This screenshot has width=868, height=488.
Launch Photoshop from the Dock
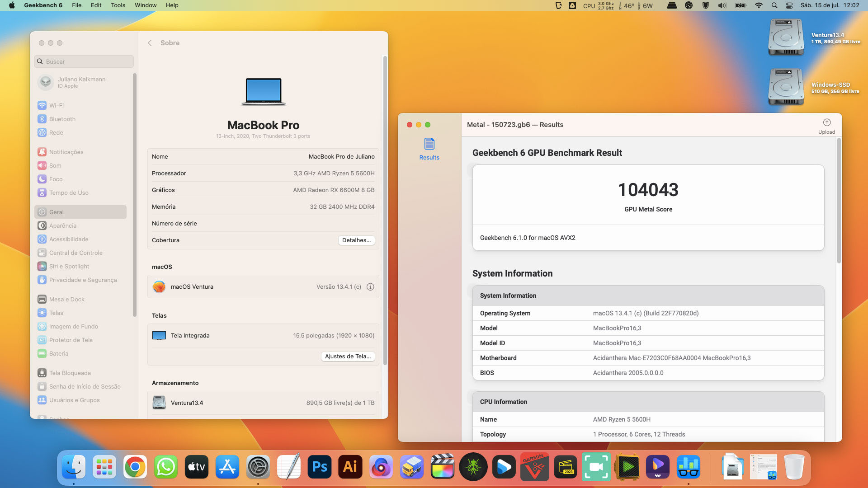(320, 466)
